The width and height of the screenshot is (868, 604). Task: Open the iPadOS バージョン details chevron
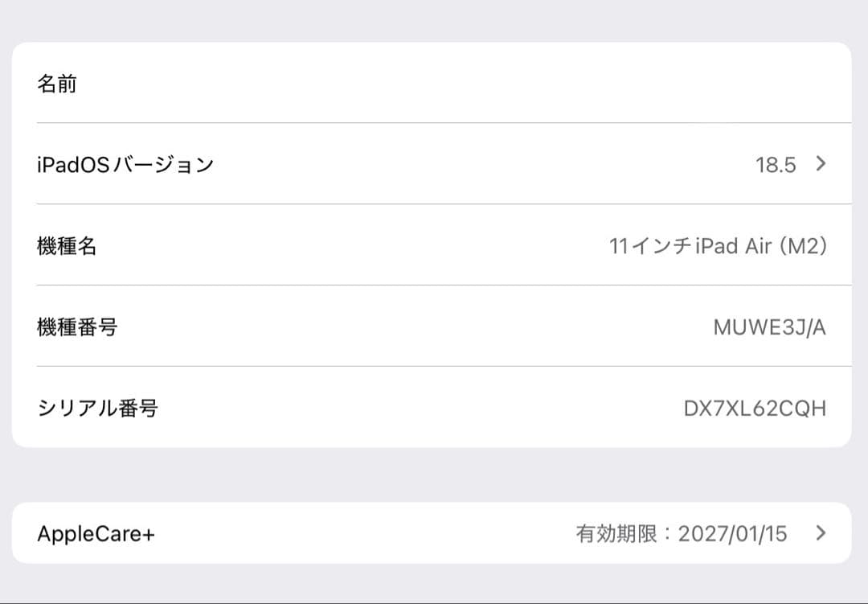click(819, 164)
